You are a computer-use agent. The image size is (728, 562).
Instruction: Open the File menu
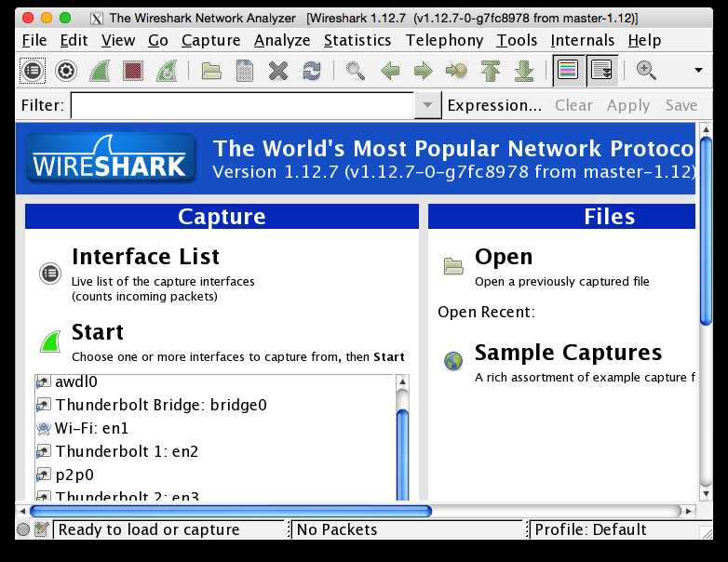34,40
